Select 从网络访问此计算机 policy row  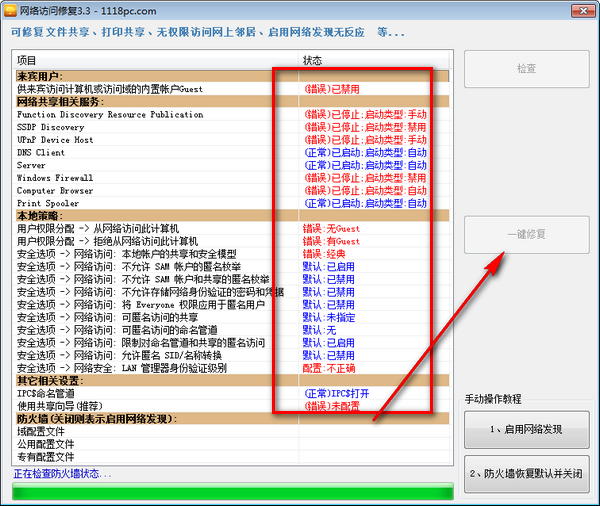(x=232, y=229)
